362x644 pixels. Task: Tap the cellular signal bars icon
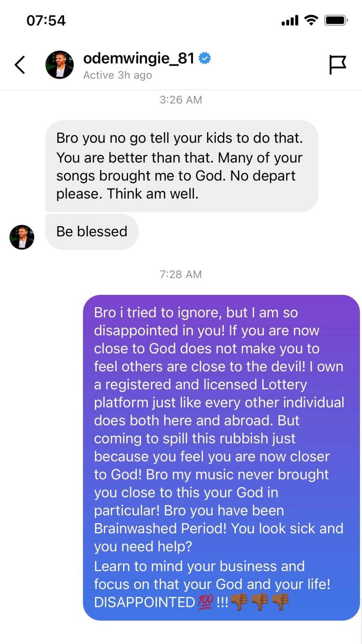290,21
